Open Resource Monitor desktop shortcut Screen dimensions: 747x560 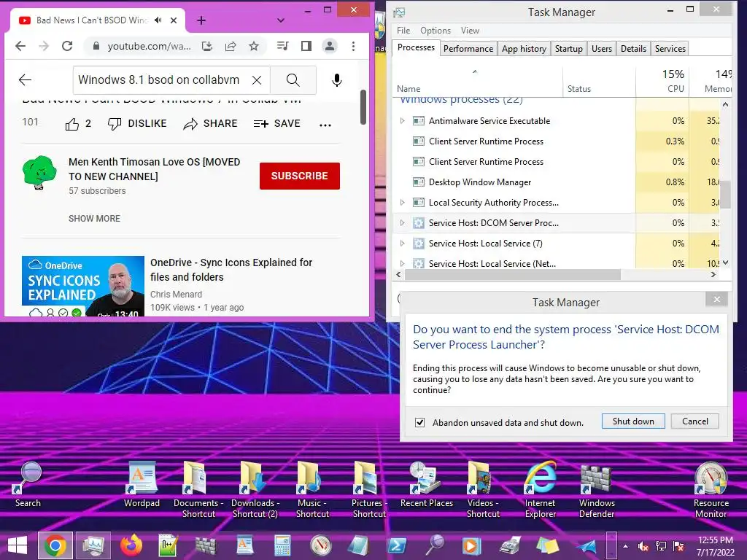[x=711, y=489]
